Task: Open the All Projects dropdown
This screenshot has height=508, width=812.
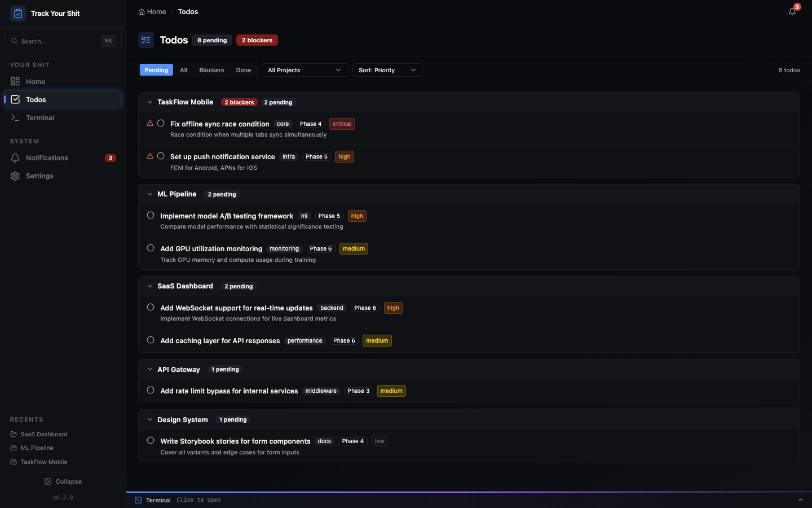Action: coord(304,70)
